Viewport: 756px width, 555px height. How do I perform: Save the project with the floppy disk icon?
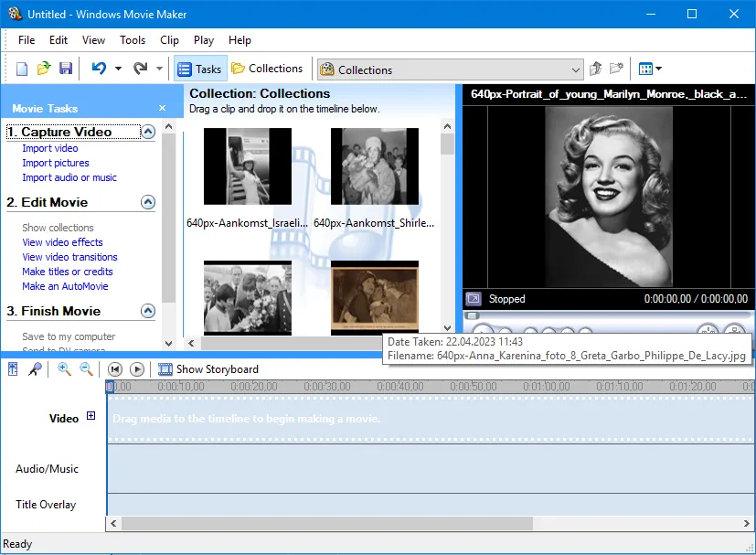tap(66, 69)
